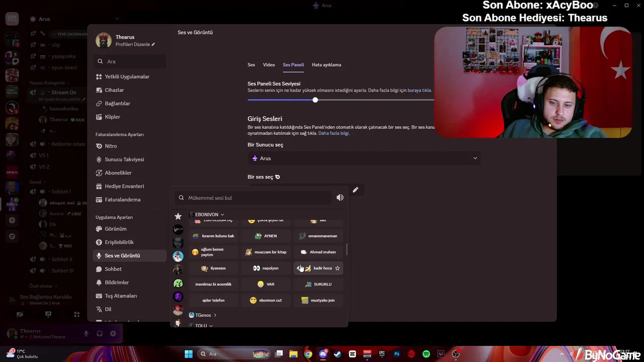Click Discord icon in taskbar
This screenshot has height=362, width=644.
(x=323, y=354)
